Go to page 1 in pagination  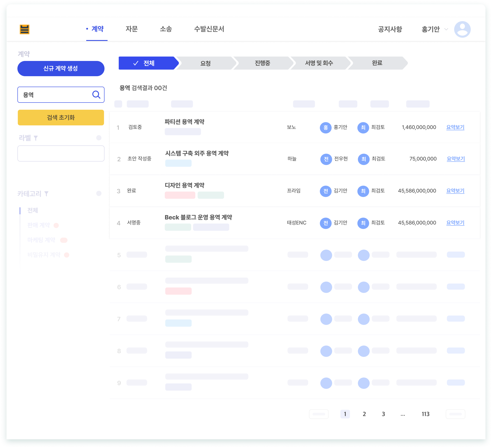tap(345, 414)
